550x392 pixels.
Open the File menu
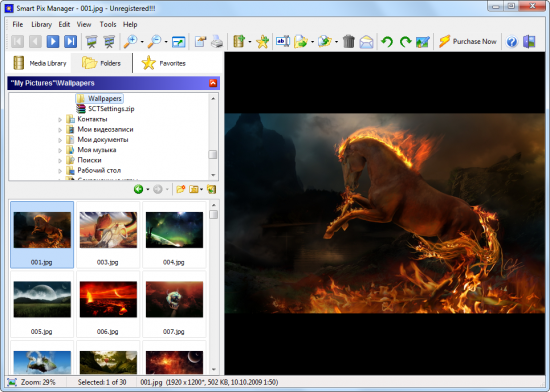click(18, 25)
